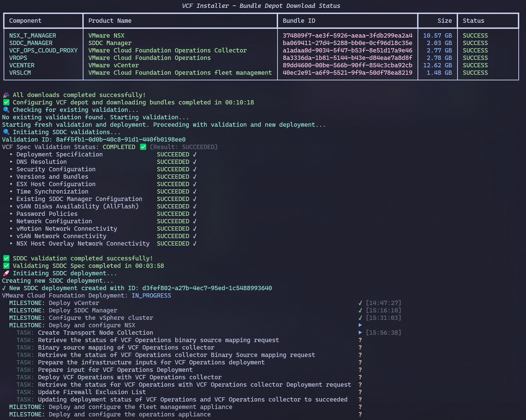The image size is (526, 420).
Task: Click the Status column header
Action: [473, 21]
